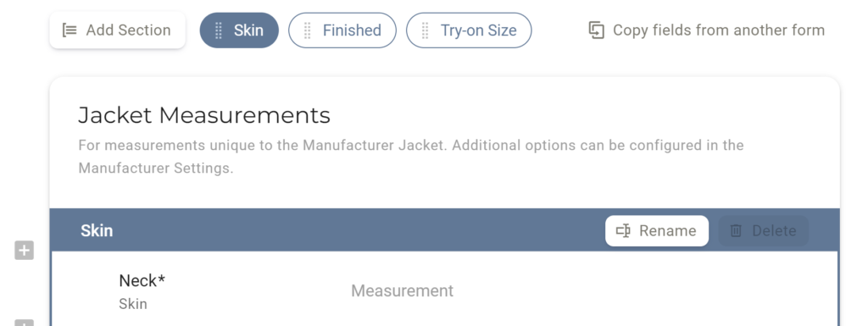Click the drag handle on Try-on Size chip

(x=426, y=30)
